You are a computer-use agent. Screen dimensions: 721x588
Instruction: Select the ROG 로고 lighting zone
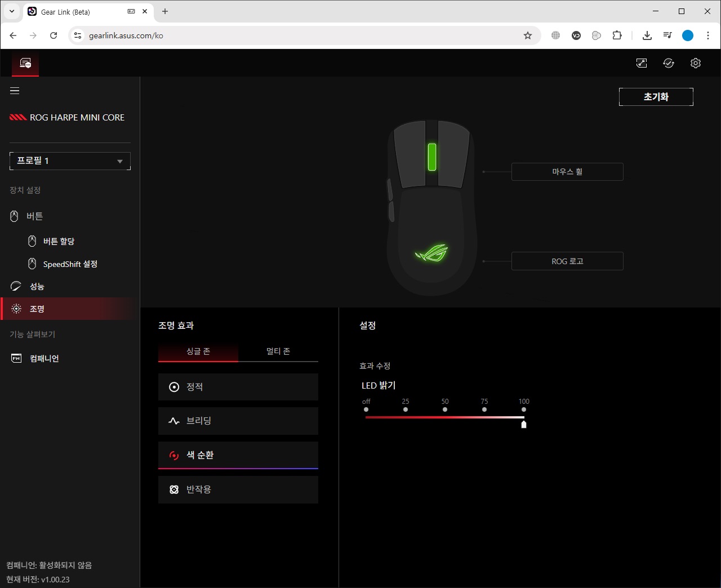coord(567,261)
